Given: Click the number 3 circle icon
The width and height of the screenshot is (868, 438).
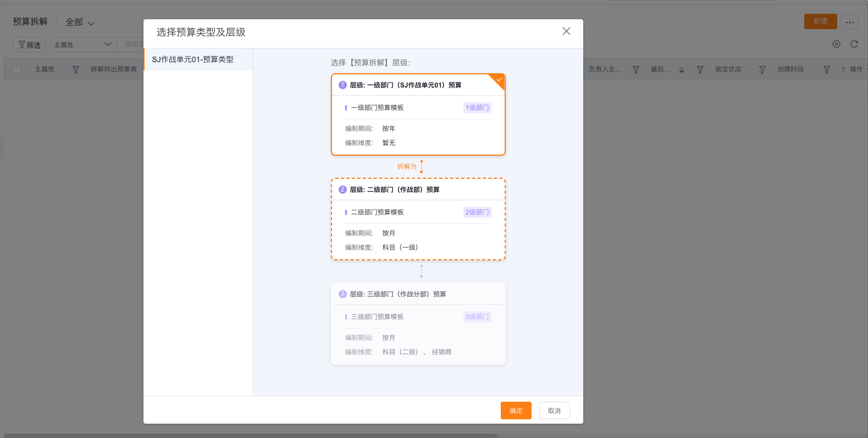Looking at the screenshot, I should [x=342, y=294].
